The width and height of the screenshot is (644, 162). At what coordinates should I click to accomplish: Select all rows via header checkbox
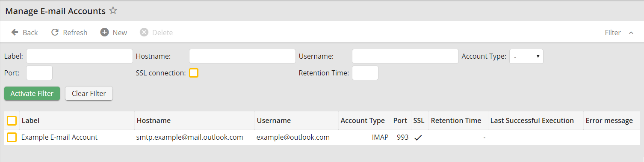(12, 121)
